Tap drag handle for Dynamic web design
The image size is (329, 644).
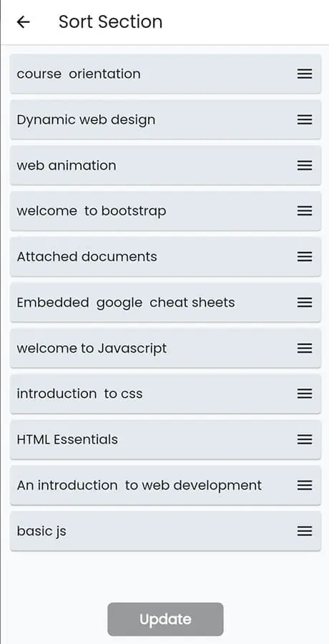click(x=305, y=119)
